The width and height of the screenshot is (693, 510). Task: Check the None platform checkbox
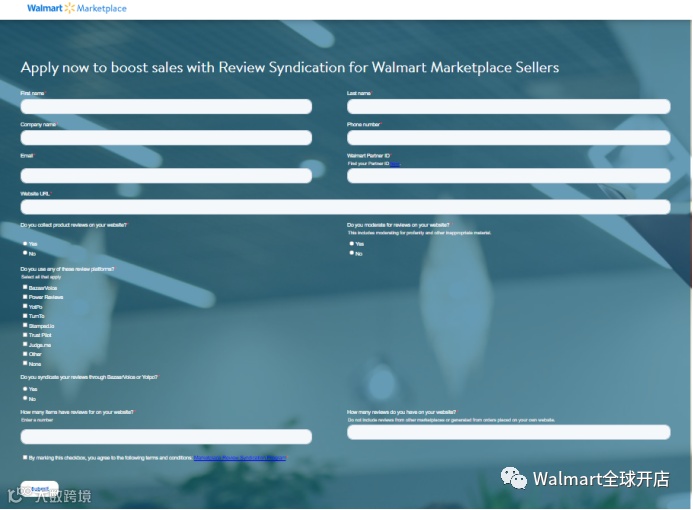point(25,363)
